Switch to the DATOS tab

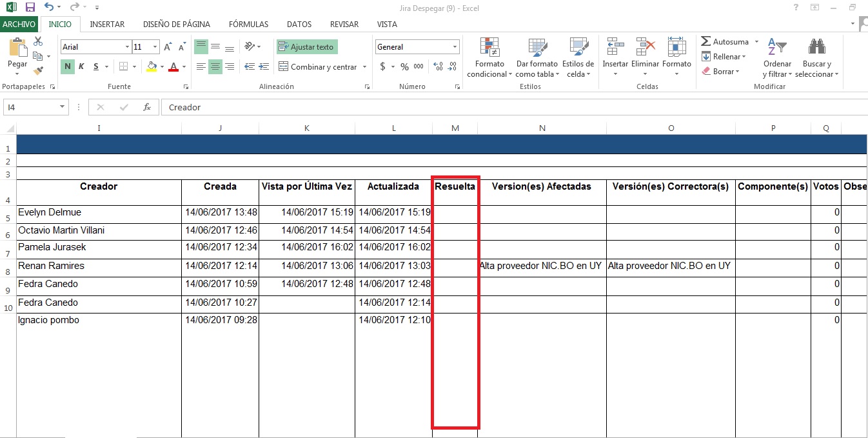[x=299, y=25]
